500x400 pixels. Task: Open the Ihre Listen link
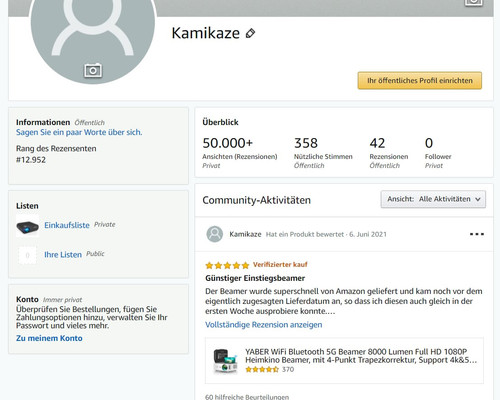coord(63,255)
